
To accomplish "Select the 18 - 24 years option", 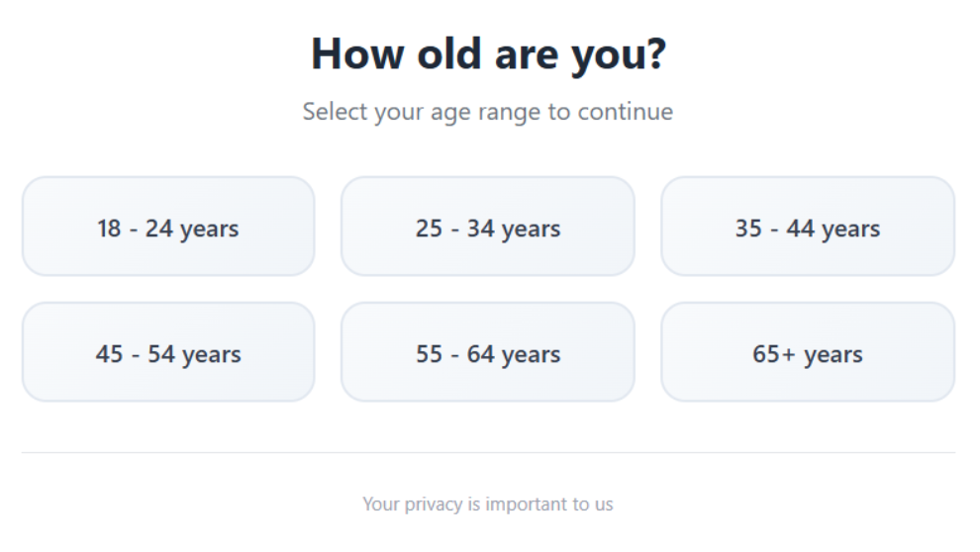I will click(168, 227).
